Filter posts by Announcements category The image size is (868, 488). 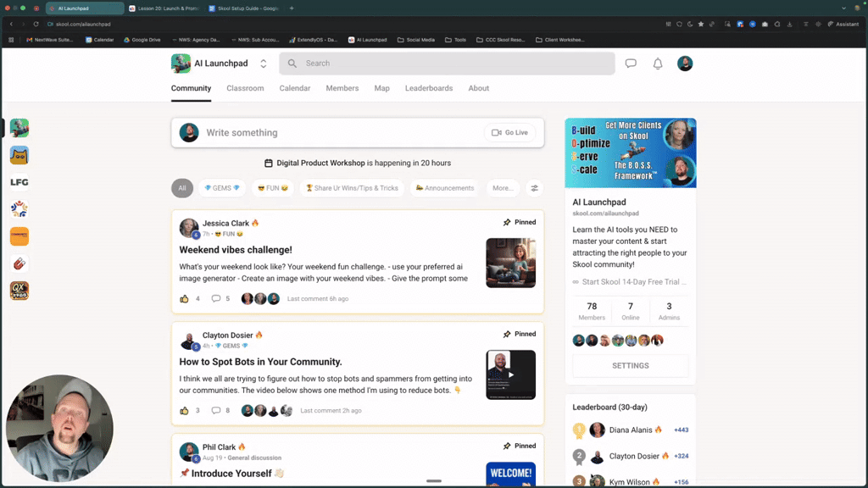pos(445,188)
